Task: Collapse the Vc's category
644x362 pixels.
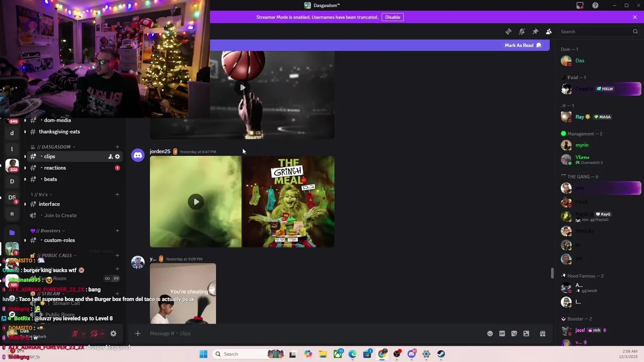Action: (x=42, y=195)
